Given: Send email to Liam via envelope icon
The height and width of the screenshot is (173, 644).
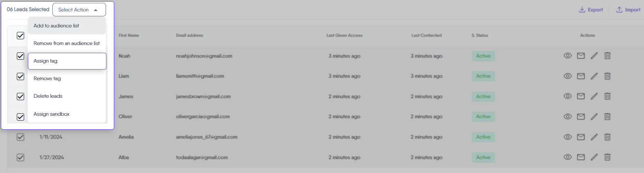Looking at the screenshot, I should pyautogui.click(x=581, y=76).
